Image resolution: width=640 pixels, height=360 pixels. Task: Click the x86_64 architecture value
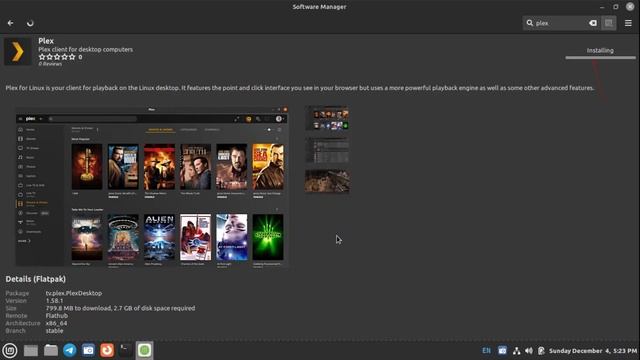(x=56, y=323)
